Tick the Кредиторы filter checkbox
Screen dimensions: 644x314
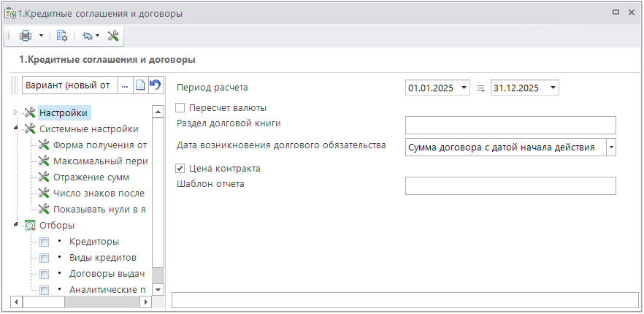pyautogui.click(x=45, y=242)
